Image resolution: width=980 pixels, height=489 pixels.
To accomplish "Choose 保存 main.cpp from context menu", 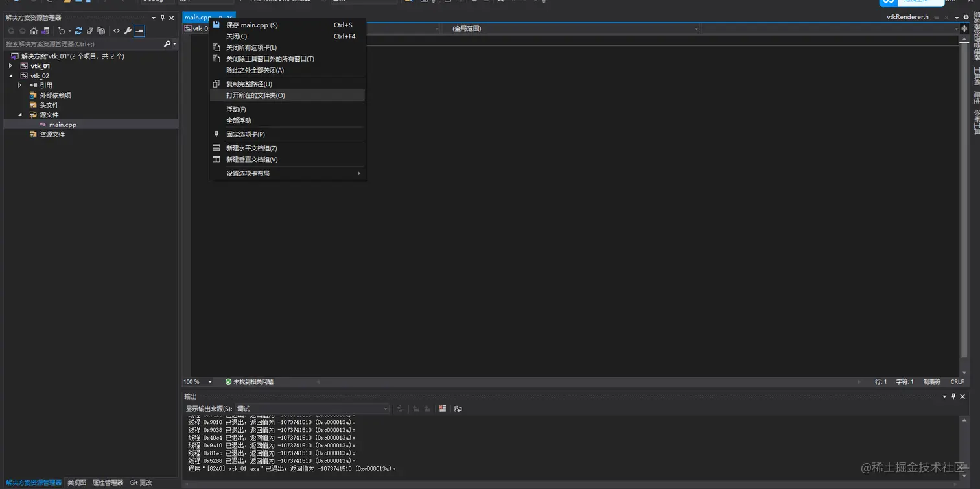I will coord(287,25).
